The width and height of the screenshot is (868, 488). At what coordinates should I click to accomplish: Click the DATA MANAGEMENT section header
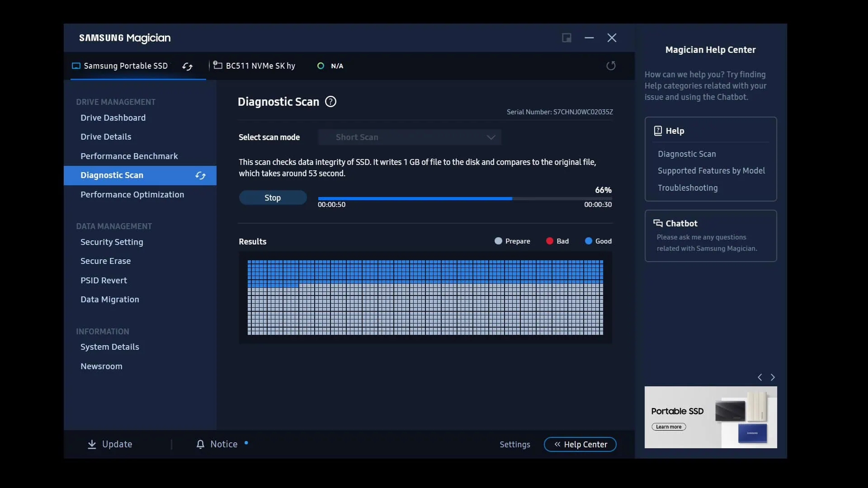pos(114,226)
